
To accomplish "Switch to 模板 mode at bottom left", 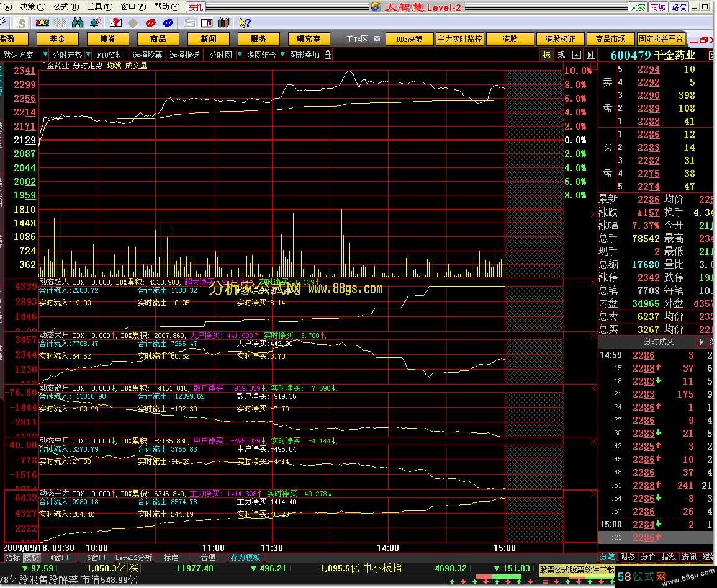I will tap(31, 558).
